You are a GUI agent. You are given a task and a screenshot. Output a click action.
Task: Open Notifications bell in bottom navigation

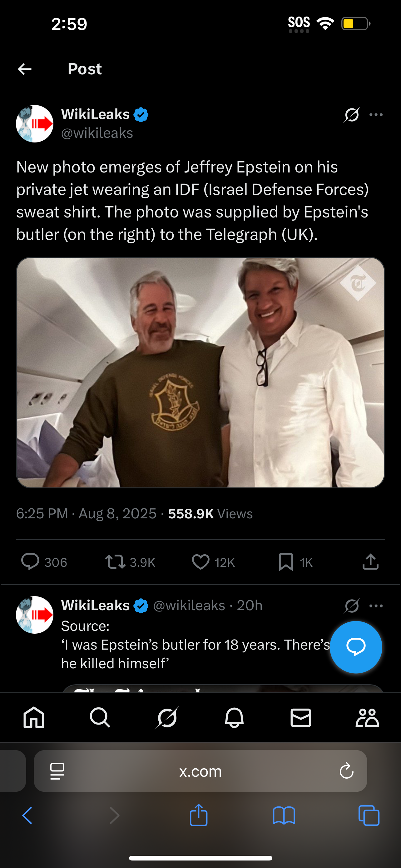tap(234, 717)
